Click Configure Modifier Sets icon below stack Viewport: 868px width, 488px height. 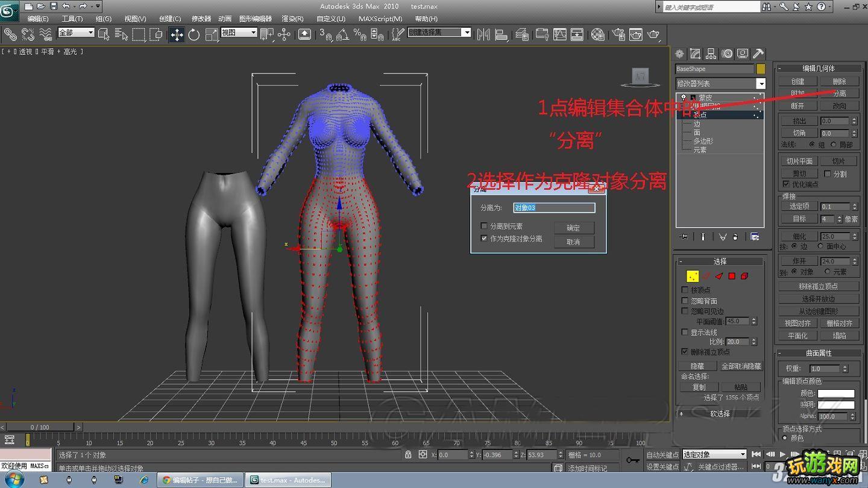click(755, 237)
